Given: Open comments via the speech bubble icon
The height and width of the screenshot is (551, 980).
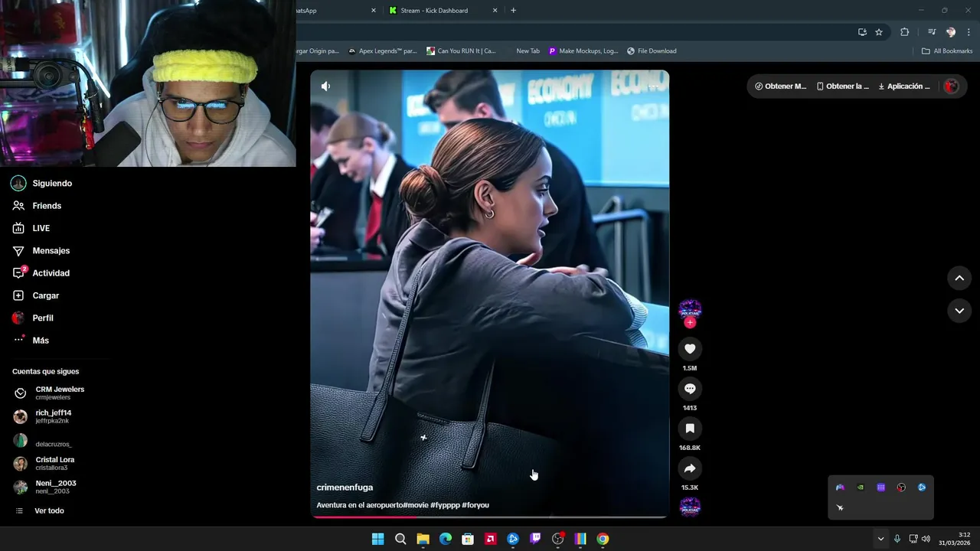Looking at the screenshot, I should (x=690, y=389).
